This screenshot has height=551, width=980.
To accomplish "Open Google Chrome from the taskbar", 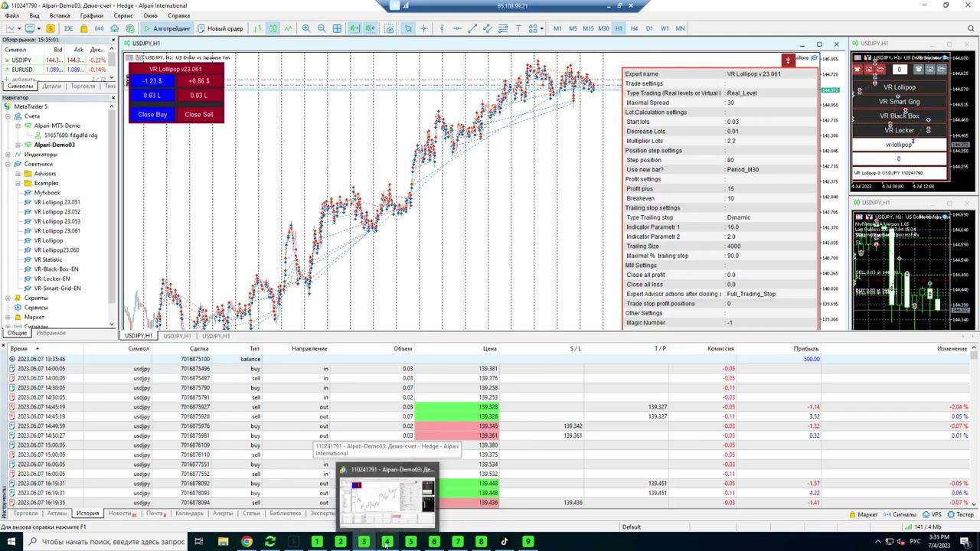I will [x=247, y=542].
